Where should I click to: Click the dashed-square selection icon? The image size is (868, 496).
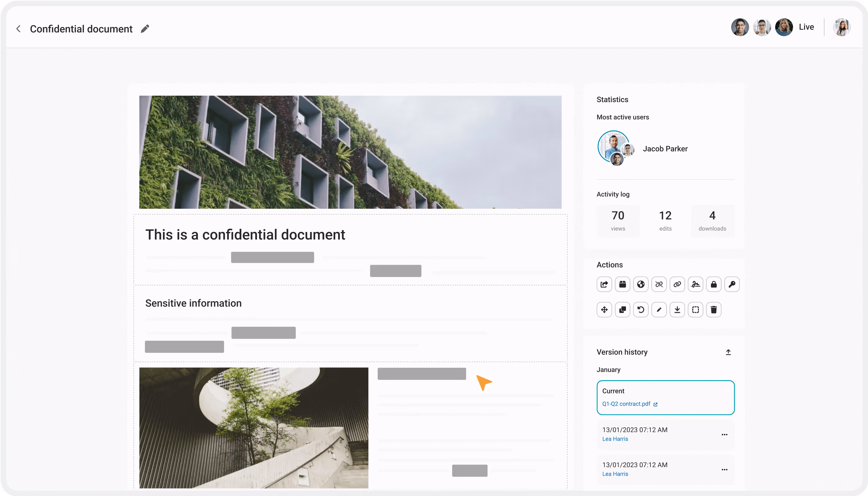pyautogui.click(x=695, y=310)
